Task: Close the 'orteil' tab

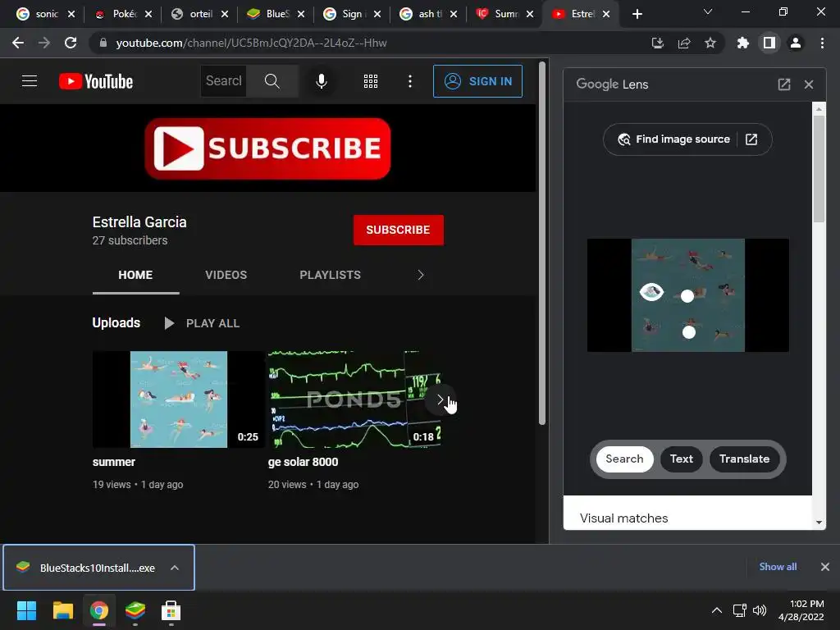Action: (225, 14)
